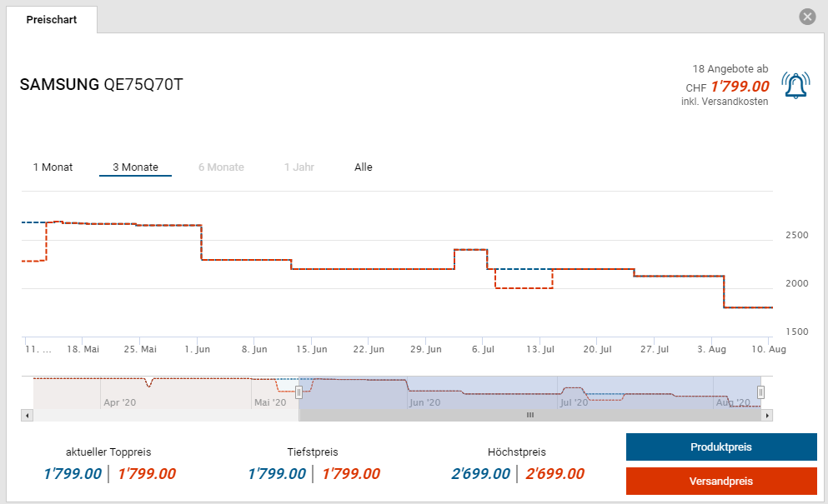The image size is (828, 504).
Task: Click the 3. Aug price drop on the chart
Action: tap(723, 292)
